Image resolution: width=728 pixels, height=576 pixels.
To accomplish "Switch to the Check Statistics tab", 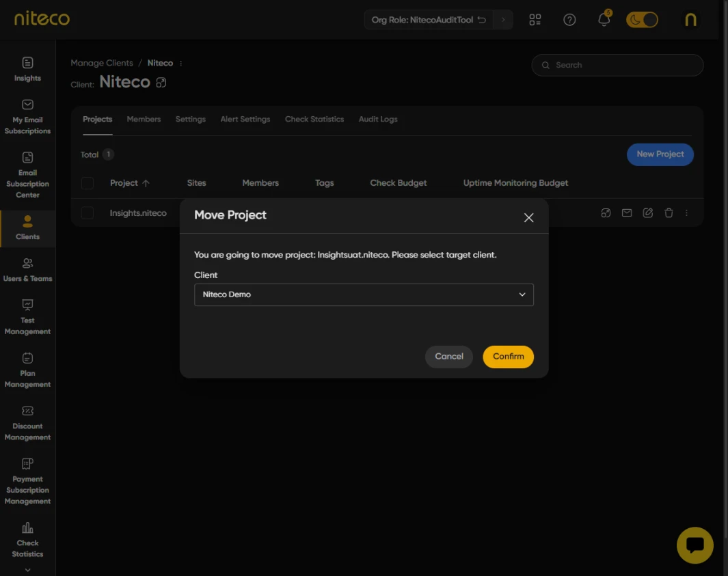I will [x=314, y=120].
